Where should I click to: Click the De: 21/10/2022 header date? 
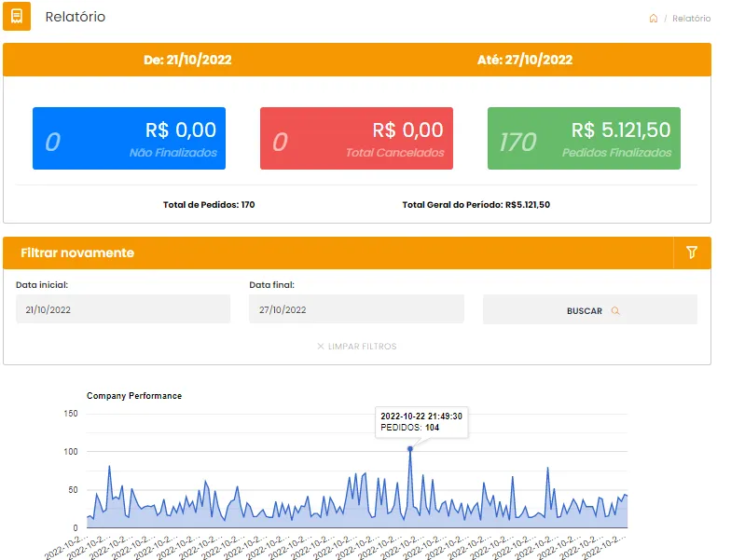point(187,60)
